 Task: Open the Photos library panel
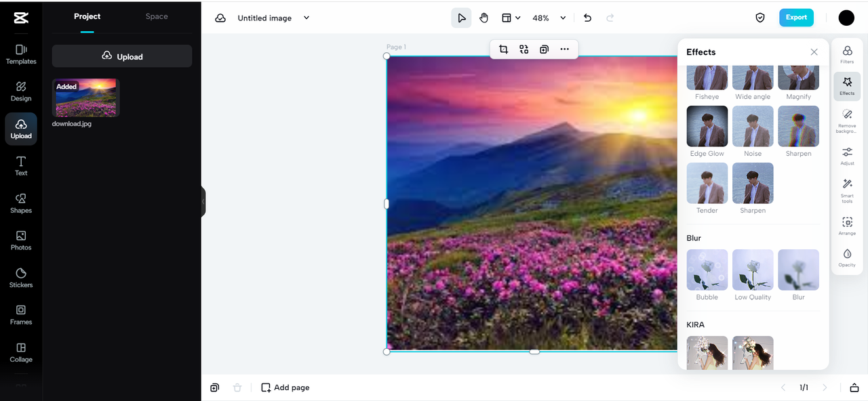coord(21,240)
